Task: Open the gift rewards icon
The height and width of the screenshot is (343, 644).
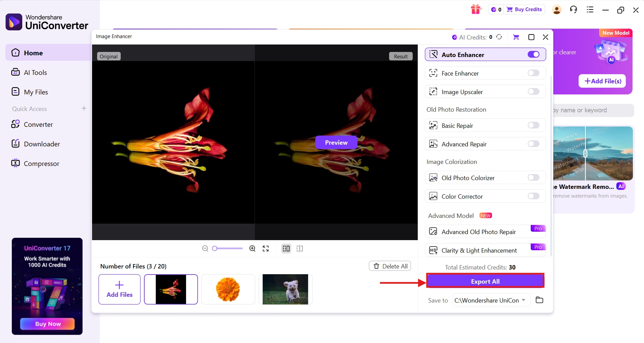Action: point(476,9)
